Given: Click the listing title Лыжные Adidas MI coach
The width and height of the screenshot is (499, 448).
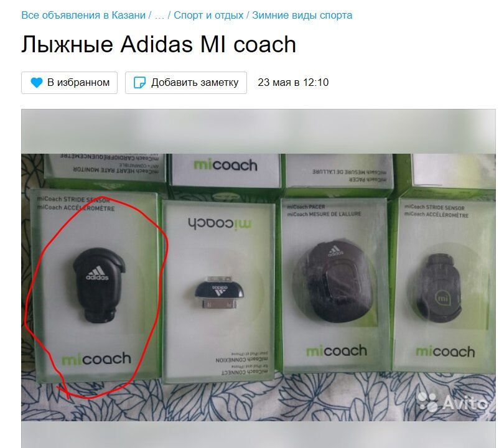Looking at the screenshot, I should coord(159,44).
